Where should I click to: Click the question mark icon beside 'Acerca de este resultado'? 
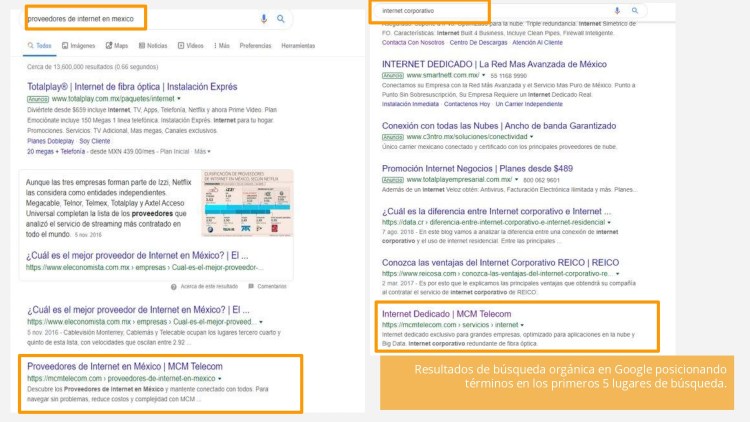[174, 286]
